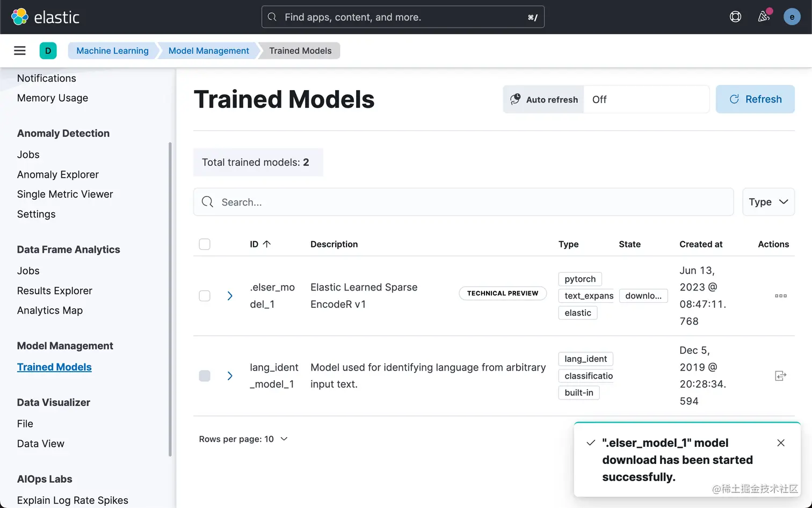The width and height of the screenshot is (812, 508).
Task: Open Anomaly Detection Settings
Action: (37, 214)
